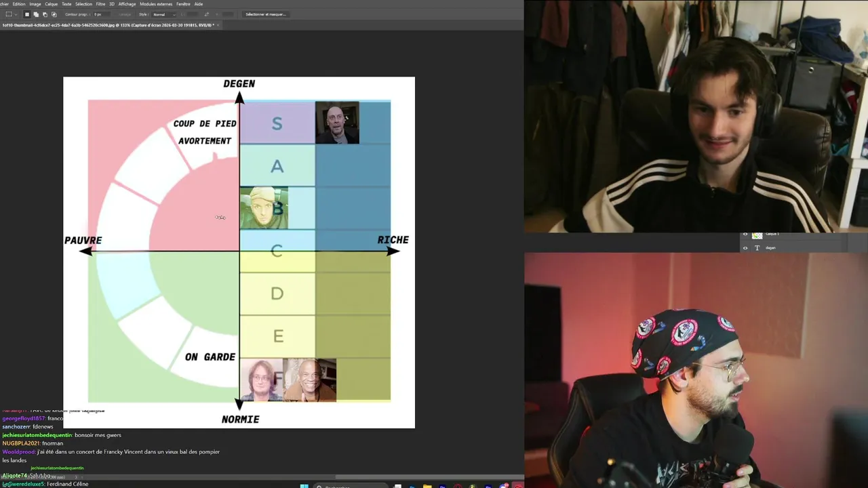Viewport: 868px width, 488px height.
Task: Click the Sélectionner et masquer button
Action: click(x=266, y=14)
